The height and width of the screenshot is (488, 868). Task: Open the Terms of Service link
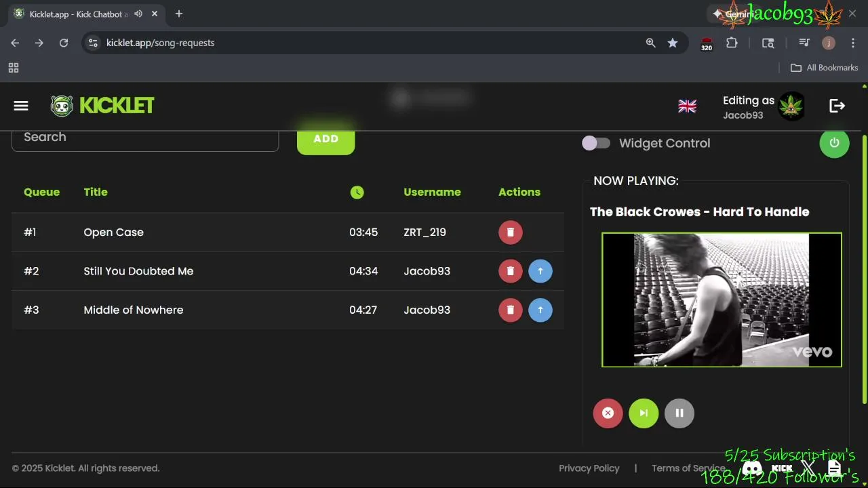point(688,468)
